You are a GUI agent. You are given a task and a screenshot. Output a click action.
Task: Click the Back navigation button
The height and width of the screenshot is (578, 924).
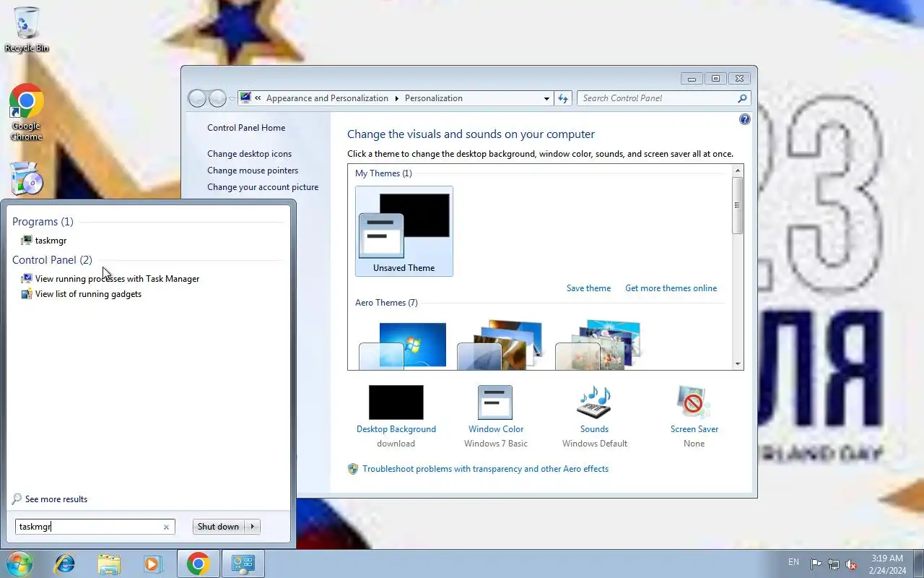click(197, 98)
